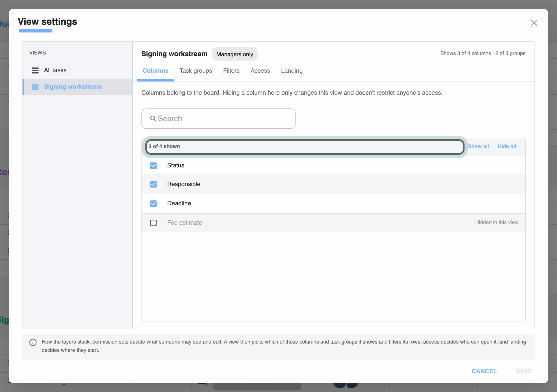
Task: Click the Fee estimate column label
Action: (x=185, y=223)
